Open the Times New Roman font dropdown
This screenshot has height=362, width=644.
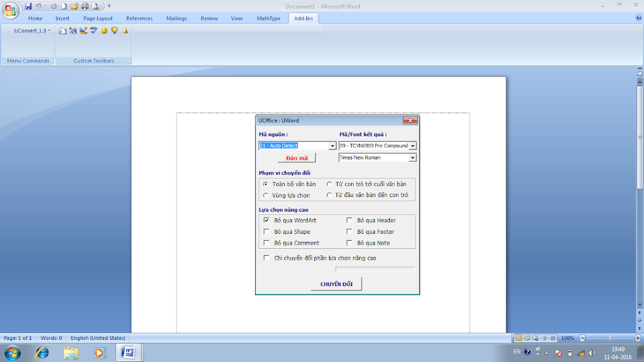point(413,157)
